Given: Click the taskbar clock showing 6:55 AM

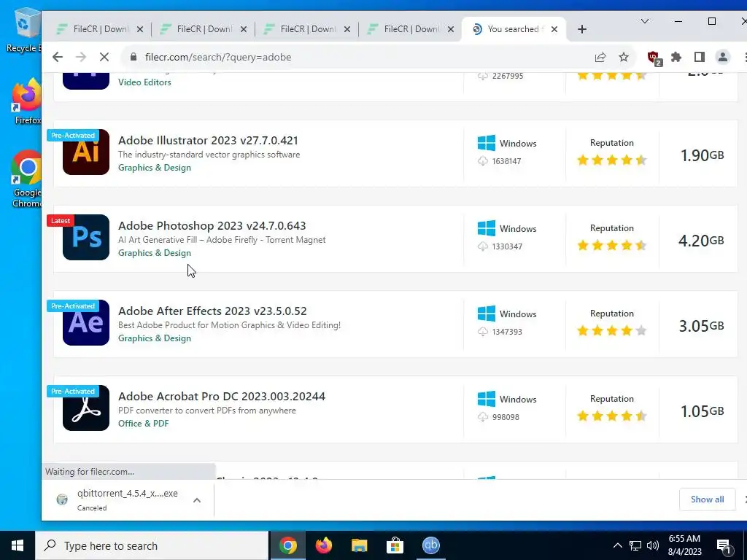Looking at the screenshot, I should tap(684, 545).
